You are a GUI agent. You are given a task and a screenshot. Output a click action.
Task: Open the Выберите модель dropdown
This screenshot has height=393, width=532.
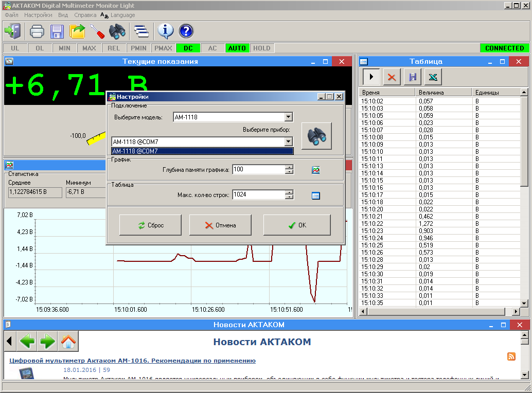(289, 117)
